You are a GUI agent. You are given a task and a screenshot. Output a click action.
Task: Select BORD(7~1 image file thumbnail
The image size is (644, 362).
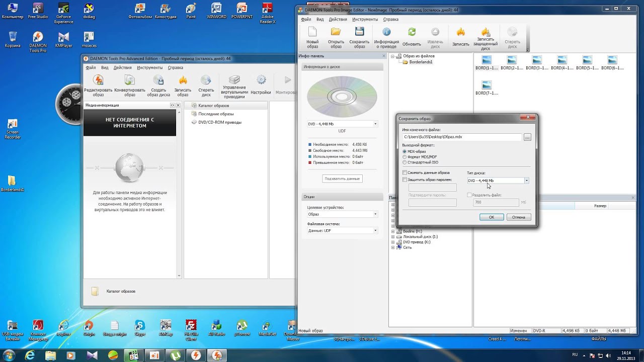[487, 88]
